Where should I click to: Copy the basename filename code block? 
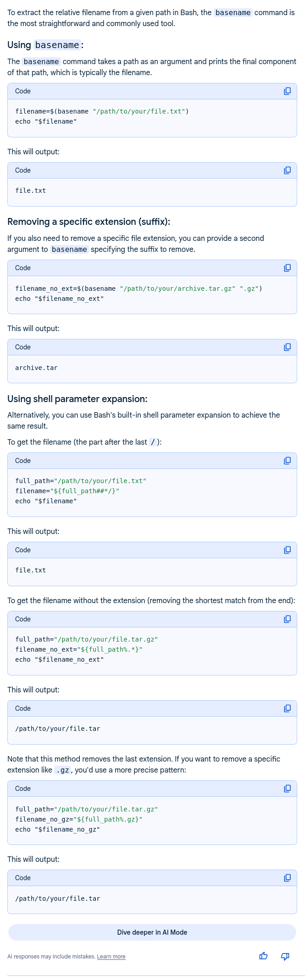287,91
